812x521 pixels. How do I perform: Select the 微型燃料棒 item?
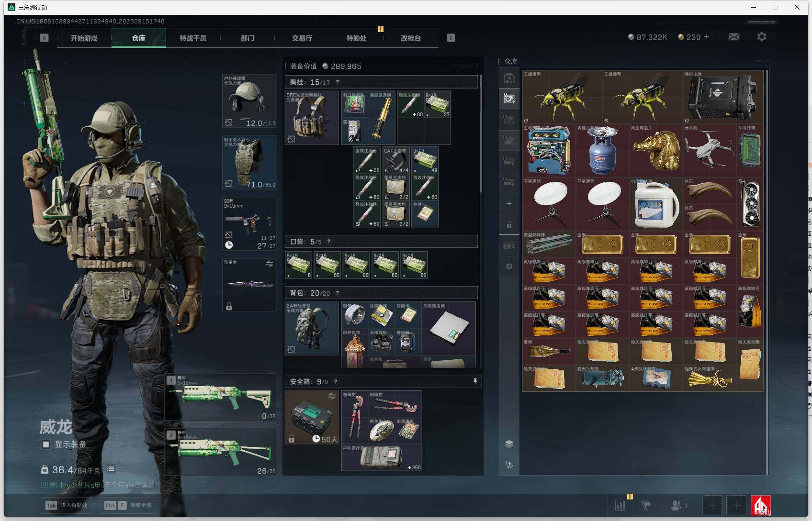click(x=549, y=244)
